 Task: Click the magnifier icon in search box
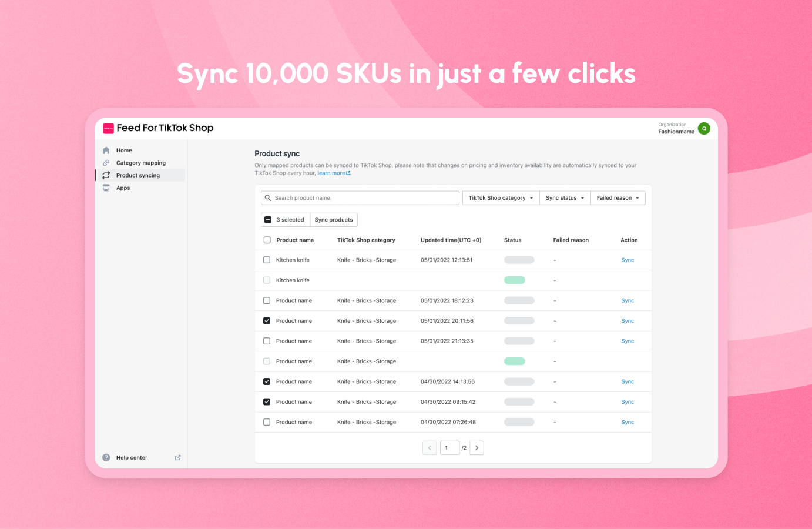[268, 198]
